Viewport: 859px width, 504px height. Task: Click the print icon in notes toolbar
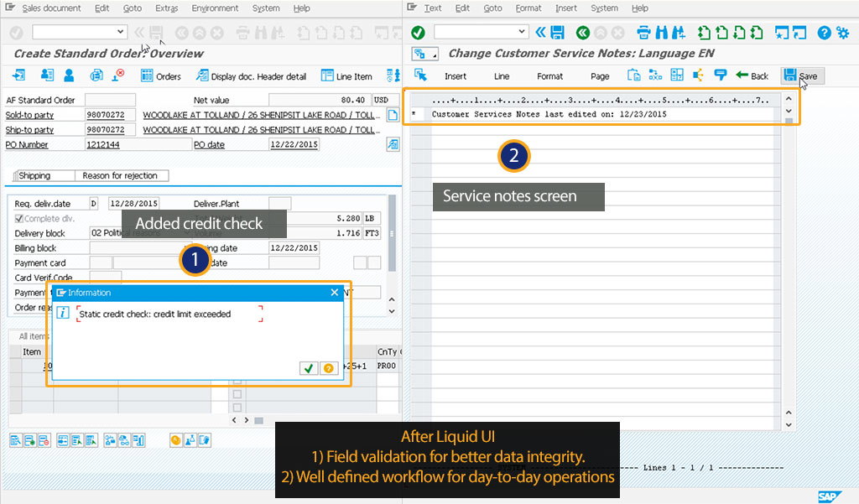(644, 33)
